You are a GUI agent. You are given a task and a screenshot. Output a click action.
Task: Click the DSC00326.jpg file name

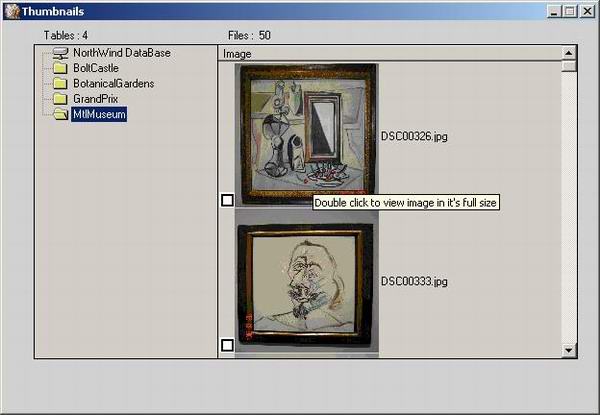point(414,136)
